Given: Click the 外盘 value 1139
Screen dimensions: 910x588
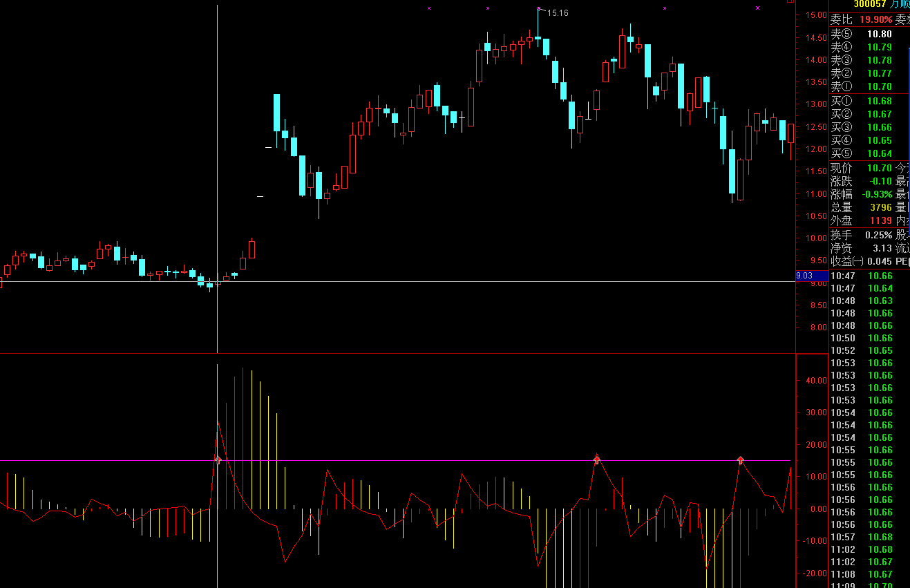Looking at the screenshot, I should [x=881, y=220].
